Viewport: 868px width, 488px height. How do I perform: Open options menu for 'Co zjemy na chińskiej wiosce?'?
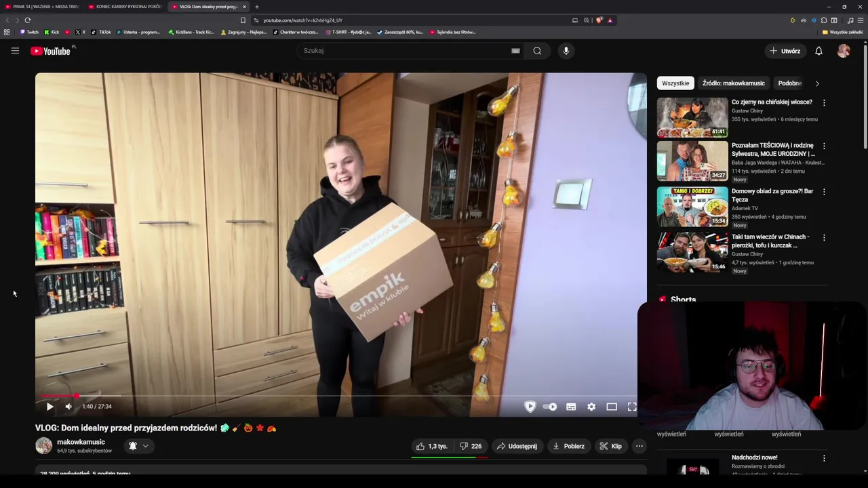pyautogui.click(x=824, y=102)
